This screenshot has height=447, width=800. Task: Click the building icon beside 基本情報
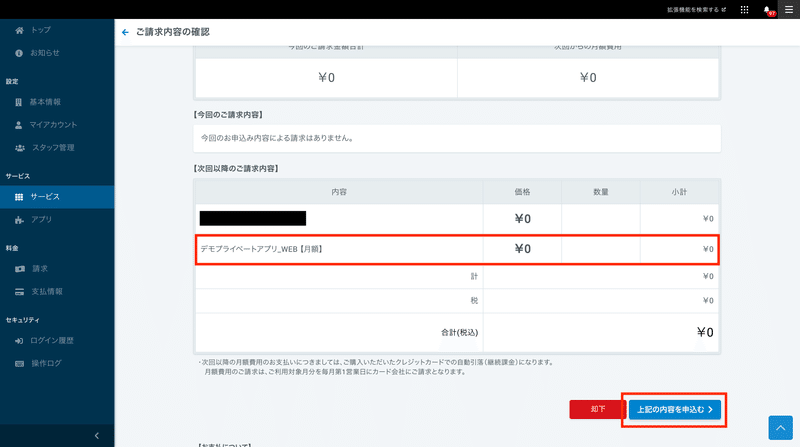[x=18, y=102]
